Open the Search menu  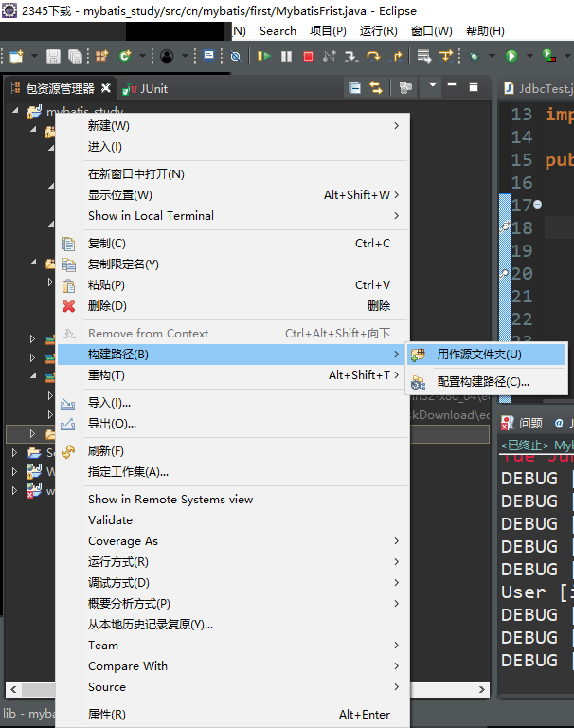pyautogui.click(x=278, y=31)
